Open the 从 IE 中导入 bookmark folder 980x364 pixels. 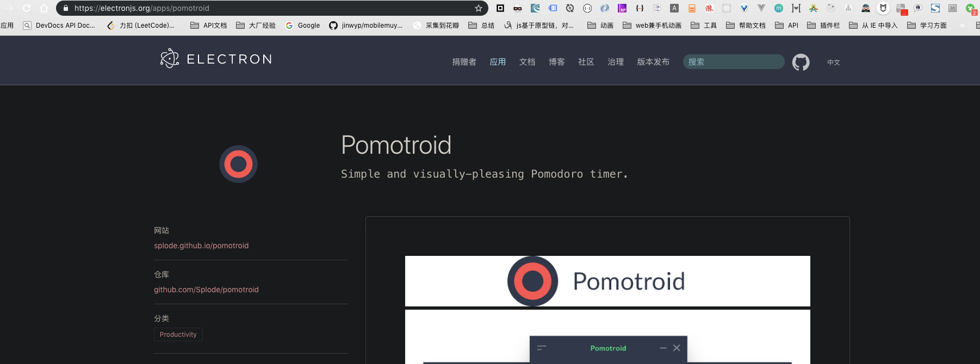coord(873,26)
